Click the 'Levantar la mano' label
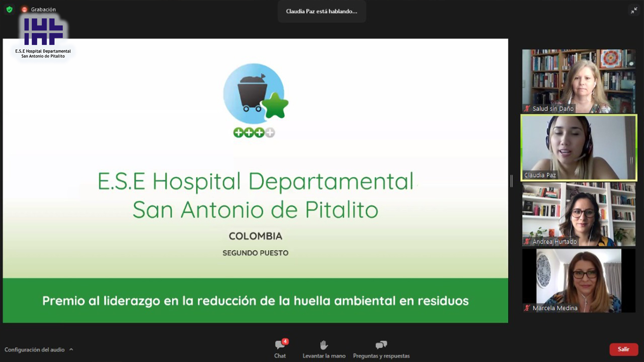Viewport: 644px width, 362px height. [x=324, y=356]
